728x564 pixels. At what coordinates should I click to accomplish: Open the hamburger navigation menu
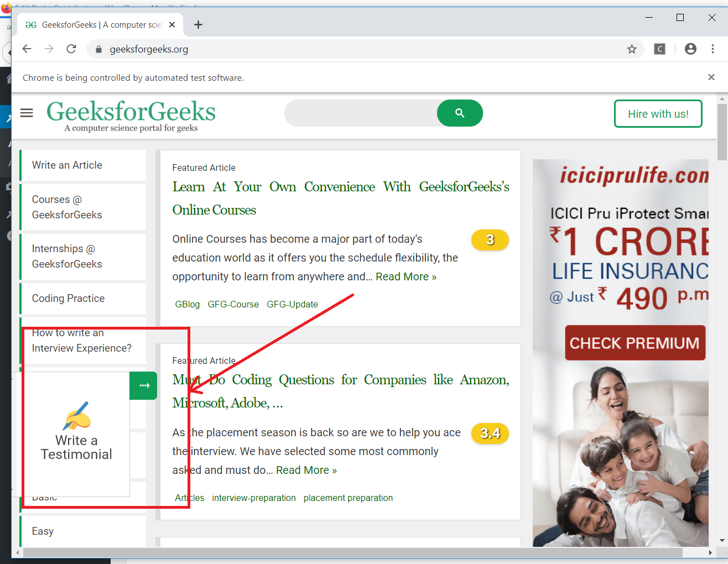tap(27, 113)
